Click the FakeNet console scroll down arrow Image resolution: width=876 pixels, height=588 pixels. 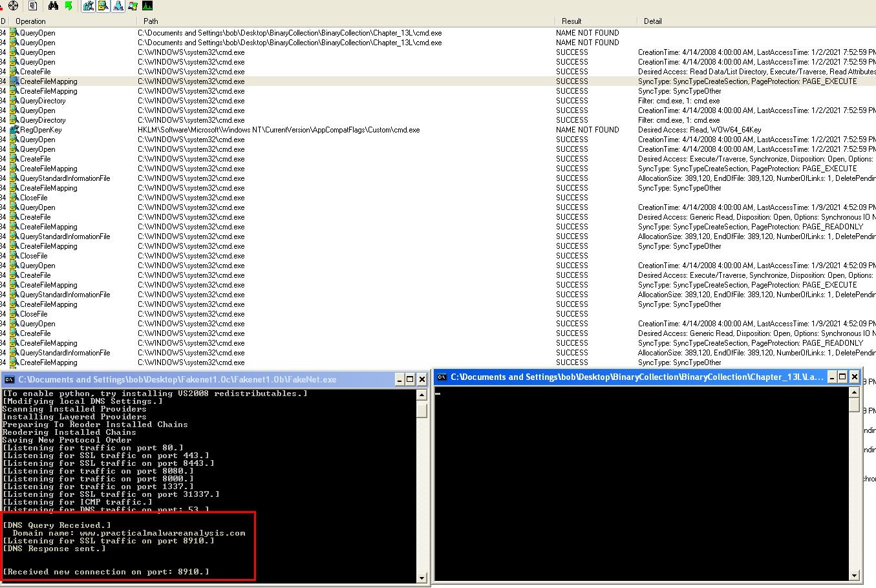click(x=422, y=578)
